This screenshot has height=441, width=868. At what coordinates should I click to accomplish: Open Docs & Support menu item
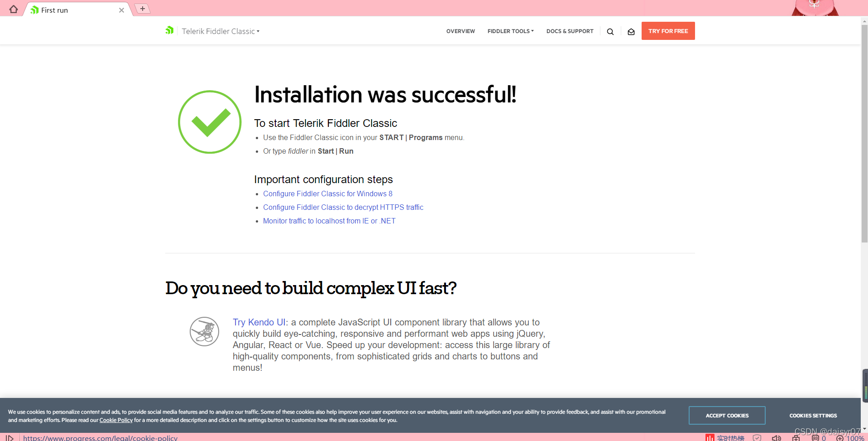(x=570, y=31)
